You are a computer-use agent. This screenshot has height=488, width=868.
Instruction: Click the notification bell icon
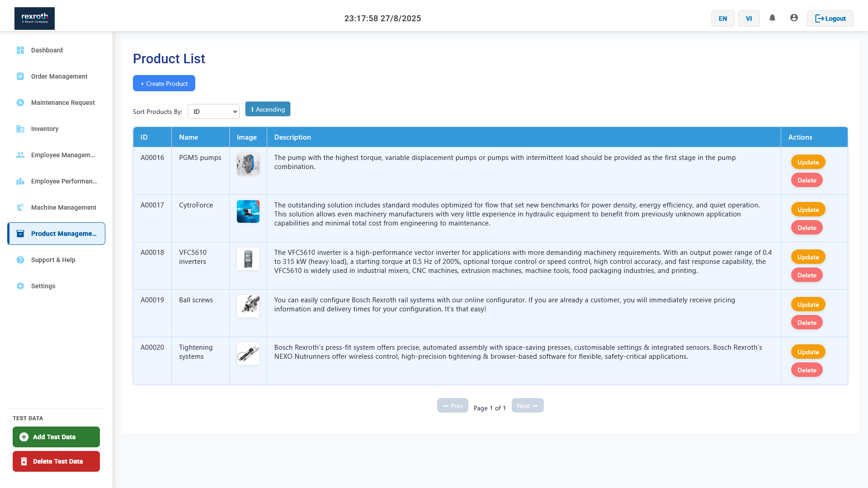pyautogui.click(x=772, y=18)
